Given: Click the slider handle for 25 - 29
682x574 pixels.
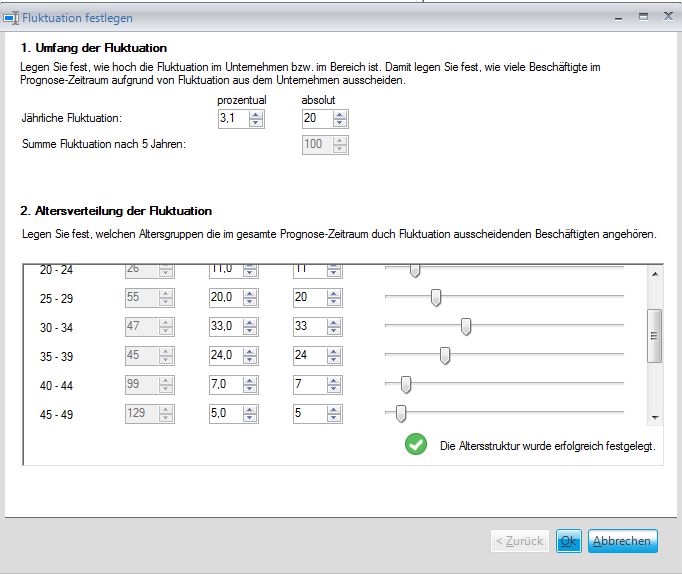Looking at the screenshot, I should [x=436, y=297].
